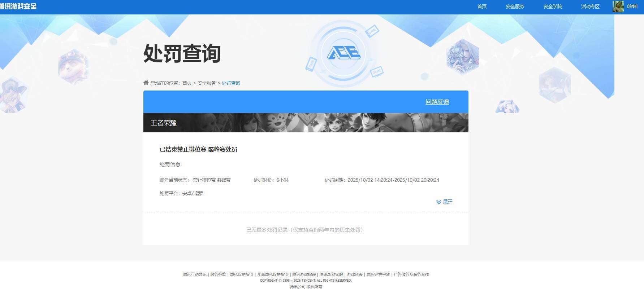Expand penalty details with 展开
Viewport: 644px width, 295px height.
coord(444,202)
